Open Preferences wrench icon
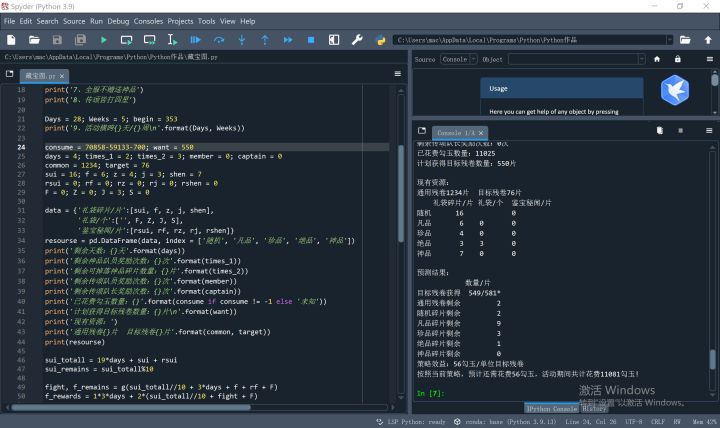 357,40
